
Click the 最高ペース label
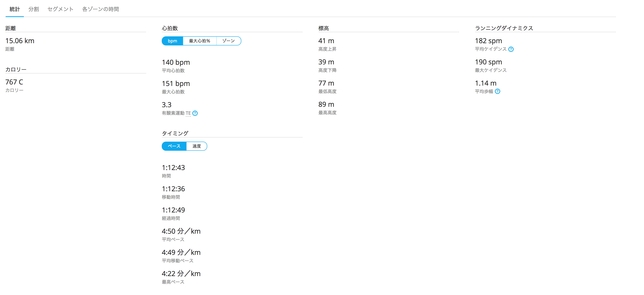click(173, 282)
